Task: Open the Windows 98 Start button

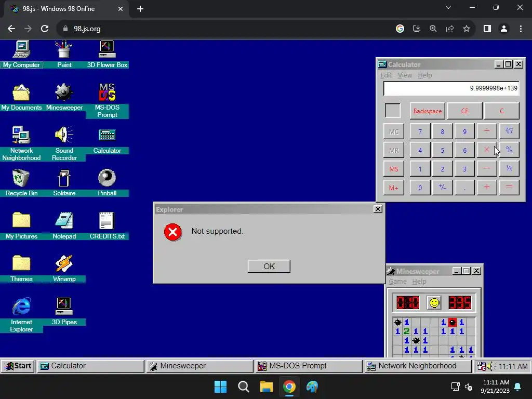Action: pos(18,366)
